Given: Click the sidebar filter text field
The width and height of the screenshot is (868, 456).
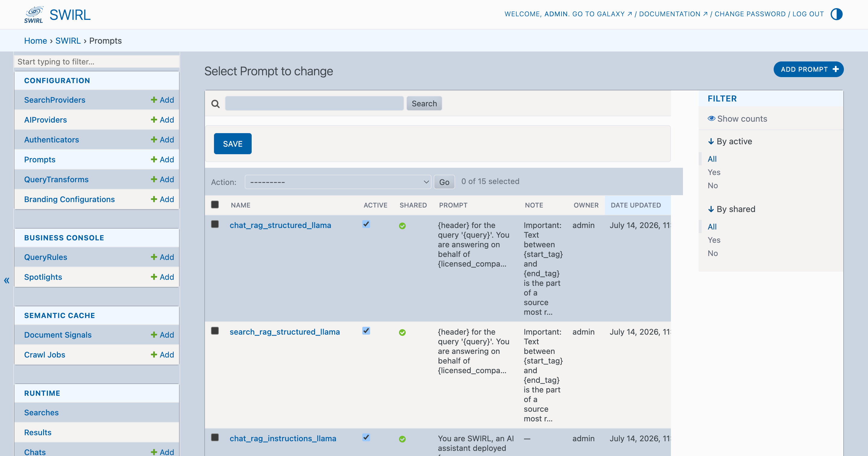Looking at the screenshot, I should pyautogui.click(x=97, y=62).
